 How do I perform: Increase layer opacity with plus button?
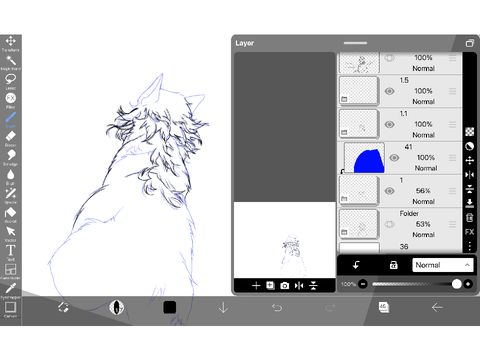468,284
